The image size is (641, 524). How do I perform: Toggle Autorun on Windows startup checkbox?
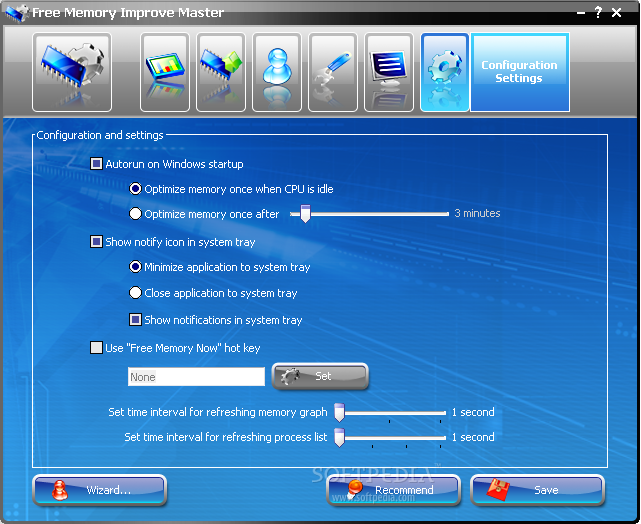pyautogui.click(x=96, y=164)
